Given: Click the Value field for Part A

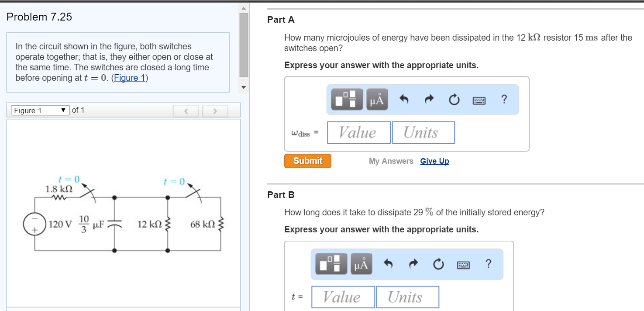Looking at the screenshot, I should tap(358, 132).
